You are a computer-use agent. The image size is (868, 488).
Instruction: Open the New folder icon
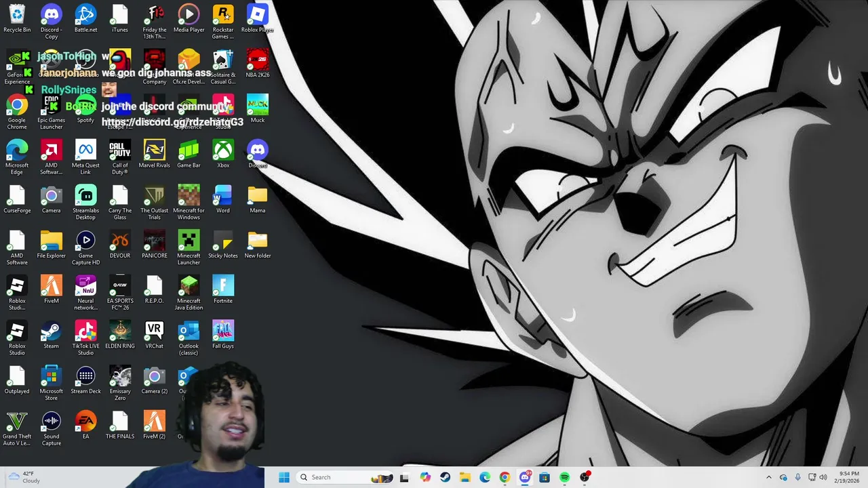(x=257, y=245)
